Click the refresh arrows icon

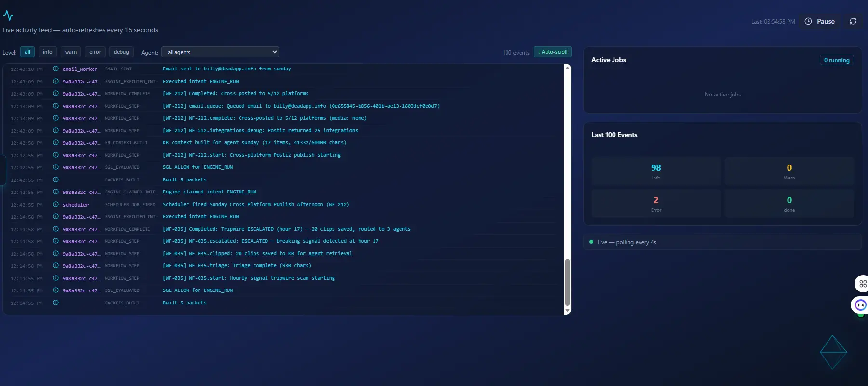pos(853,21)
